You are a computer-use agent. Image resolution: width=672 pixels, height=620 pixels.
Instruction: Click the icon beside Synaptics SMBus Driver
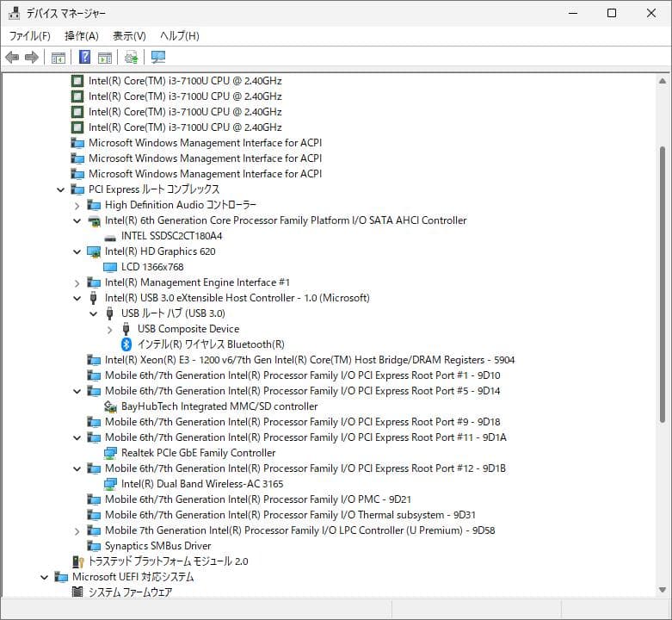pyautogui.click(x=94, y=546)
